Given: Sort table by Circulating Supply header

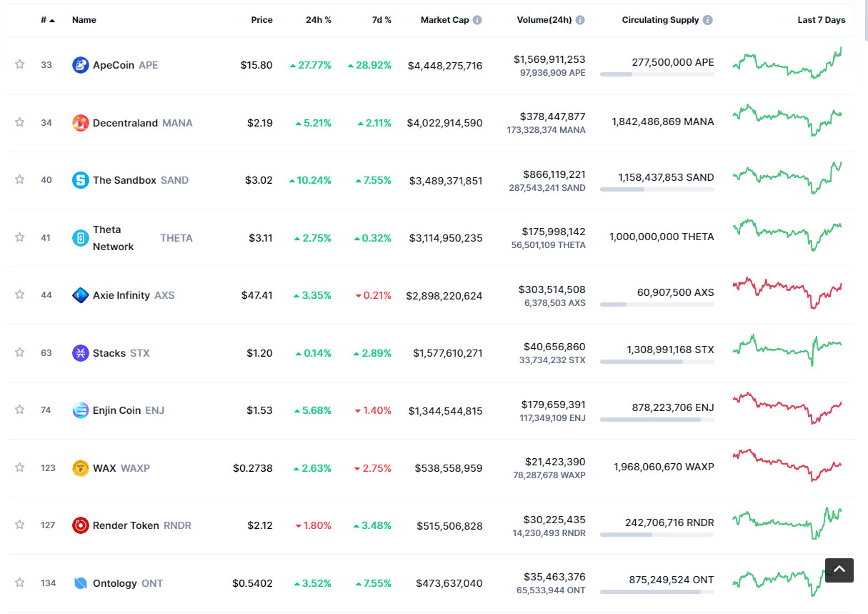Looking at the screenshot, I should [x=661, y=20].
